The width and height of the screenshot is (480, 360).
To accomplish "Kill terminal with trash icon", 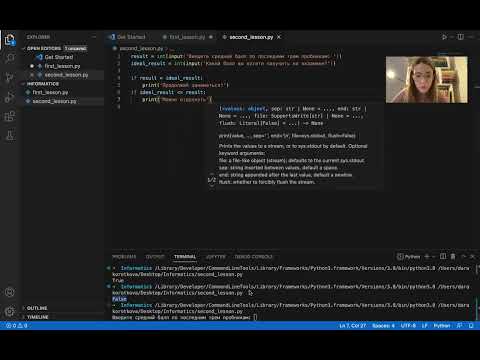I will point(453,256).
